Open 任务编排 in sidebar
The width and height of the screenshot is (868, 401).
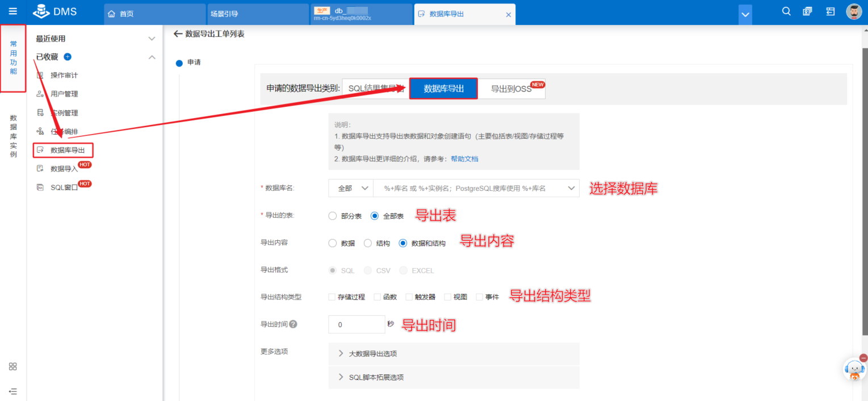64,131
